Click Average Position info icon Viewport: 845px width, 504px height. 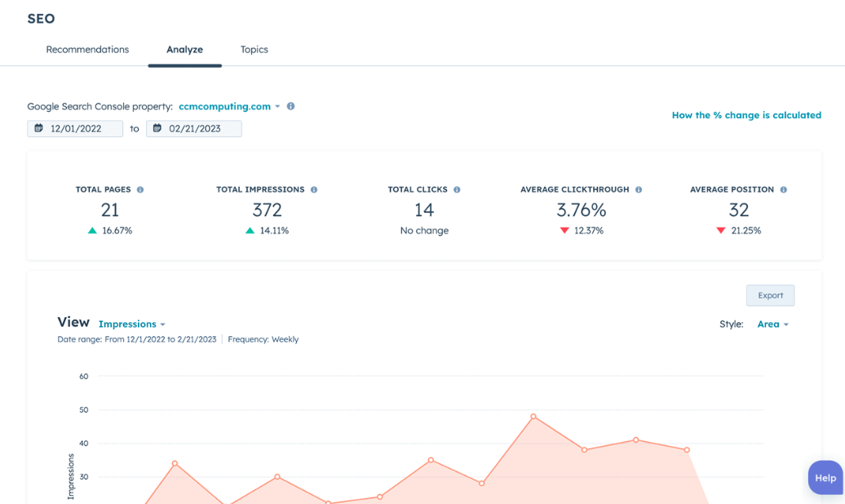tap(784, 190)
